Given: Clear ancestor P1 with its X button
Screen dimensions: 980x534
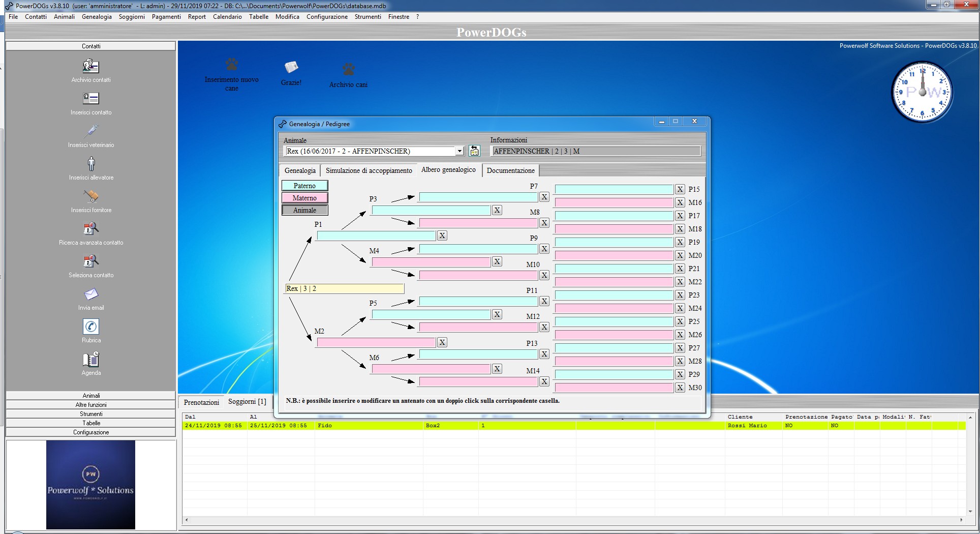Looking at the screenshot, I should pyautogui.click(x=442, y=235).
